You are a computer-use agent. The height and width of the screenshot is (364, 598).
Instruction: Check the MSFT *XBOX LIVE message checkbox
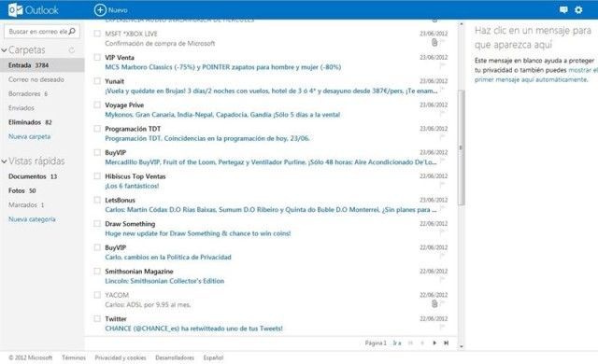97,34
